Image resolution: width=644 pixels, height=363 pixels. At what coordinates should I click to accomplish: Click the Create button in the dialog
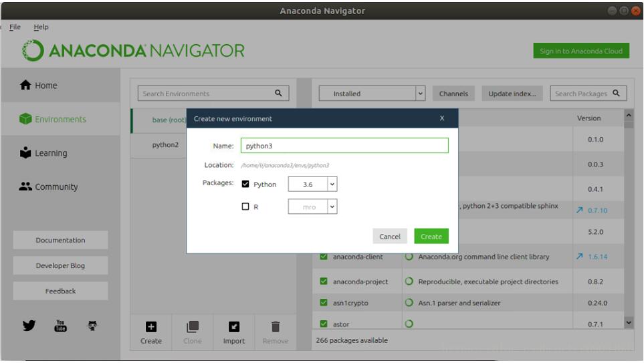tap(431, 236)
